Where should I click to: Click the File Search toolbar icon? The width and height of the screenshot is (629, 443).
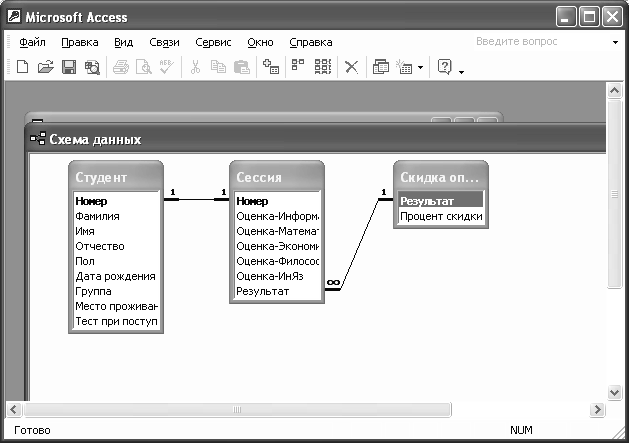[x=92, y=67]
